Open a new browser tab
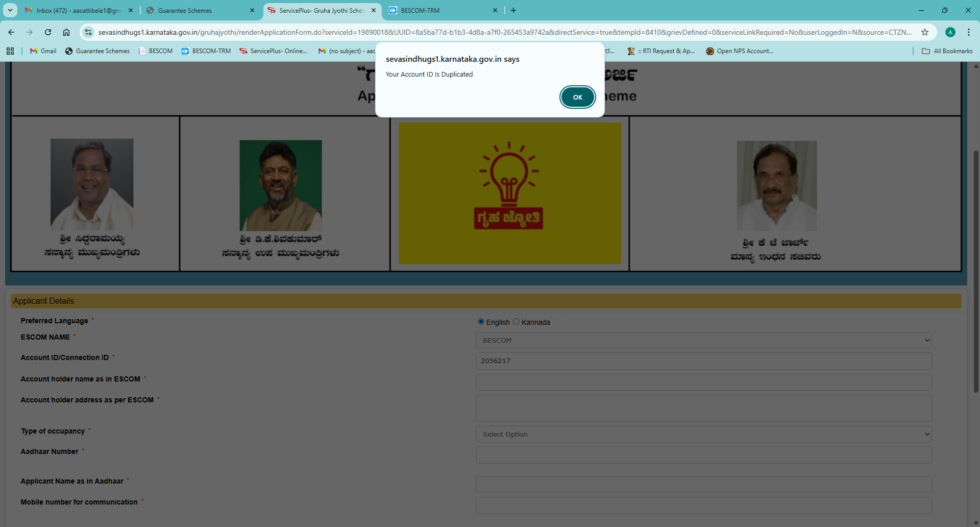 (513, 10)
